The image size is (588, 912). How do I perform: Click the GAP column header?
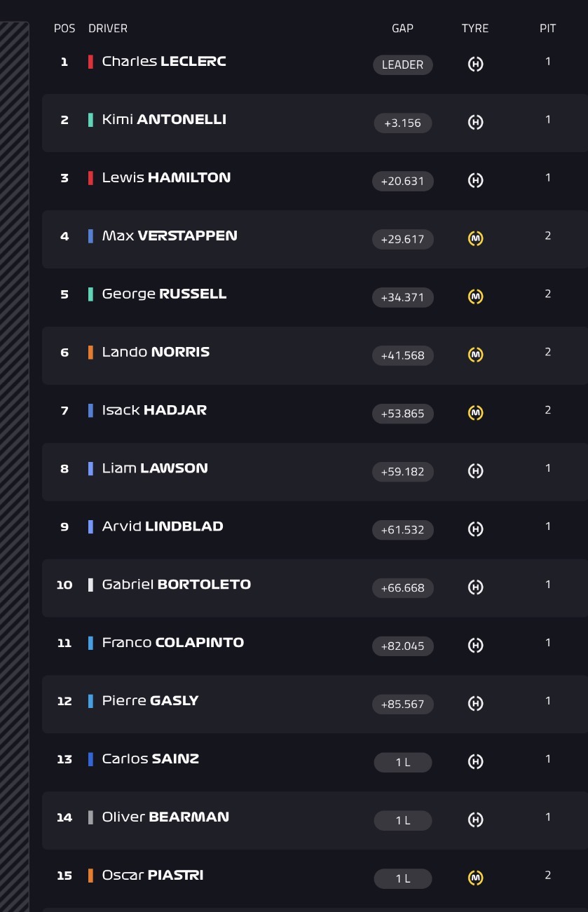402,29
